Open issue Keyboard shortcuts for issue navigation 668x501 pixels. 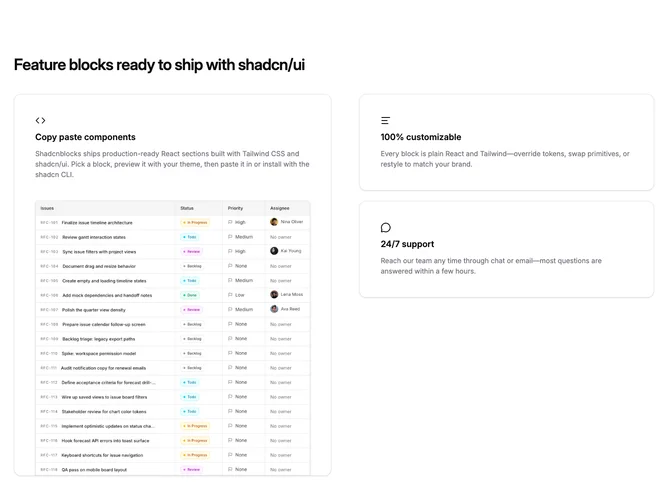tap(102, 455)
